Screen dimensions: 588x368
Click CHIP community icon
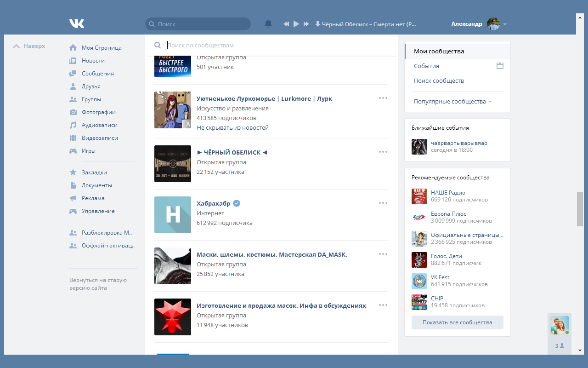click(419, 302)
